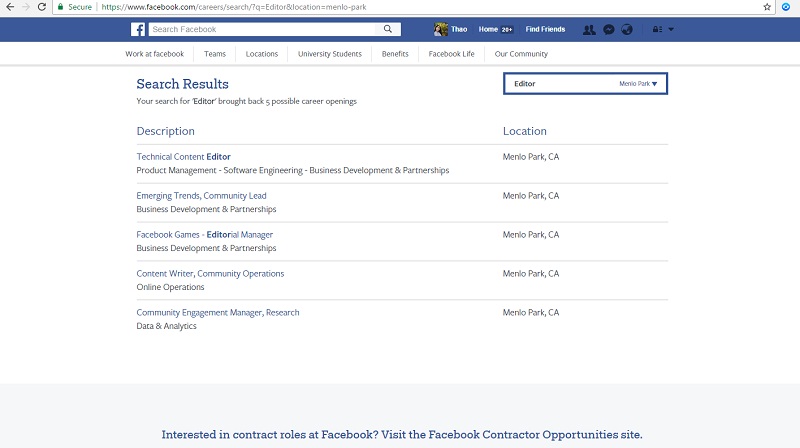Open Emerging Trends, Community Lead job
Image resolution: width=800 pixels, height=448 pixels.
point(201,195)
